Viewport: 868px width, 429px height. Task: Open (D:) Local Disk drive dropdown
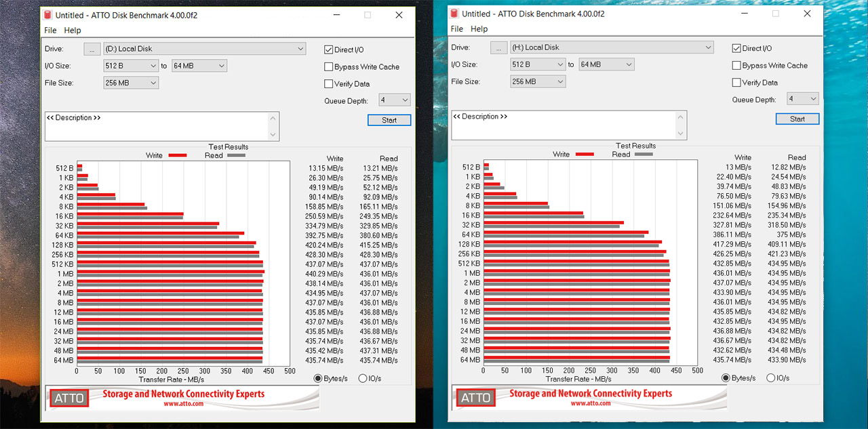(205, 49)
